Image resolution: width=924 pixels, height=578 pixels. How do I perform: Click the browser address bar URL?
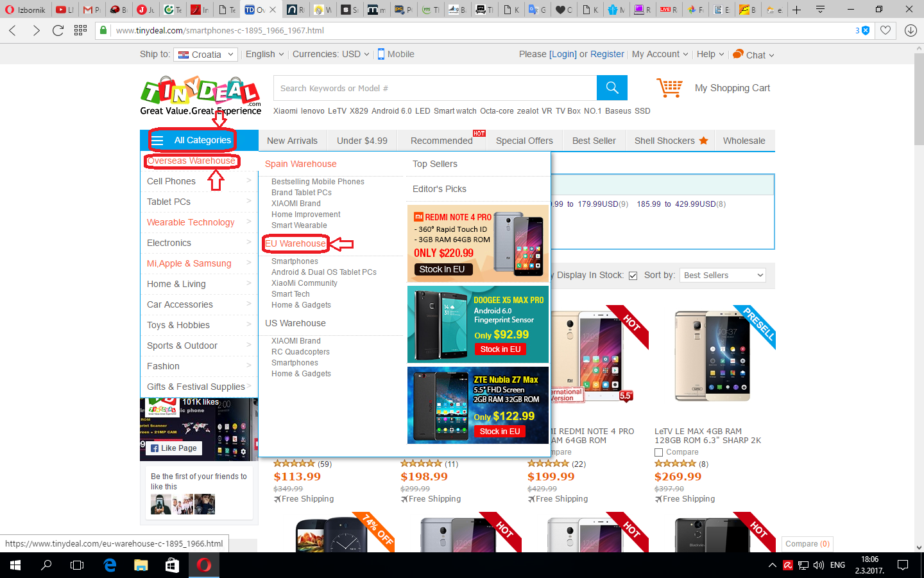(219, 30)
